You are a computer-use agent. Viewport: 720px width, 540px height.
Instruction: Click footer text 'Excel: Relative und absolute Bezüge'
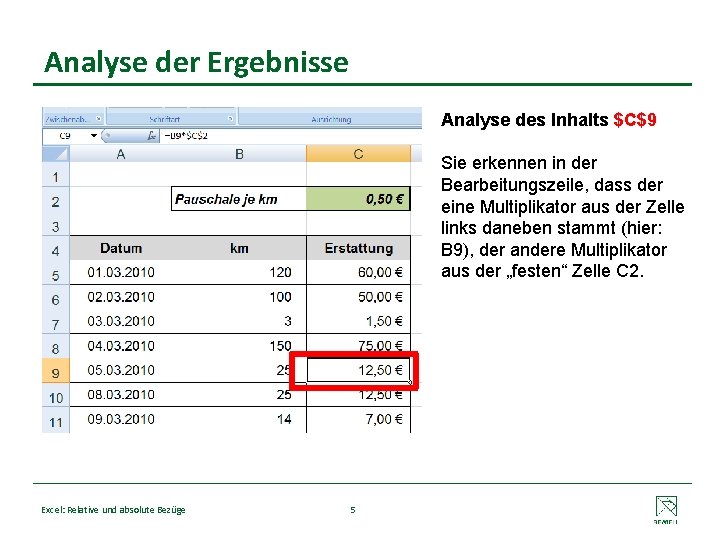coord(113,510)
